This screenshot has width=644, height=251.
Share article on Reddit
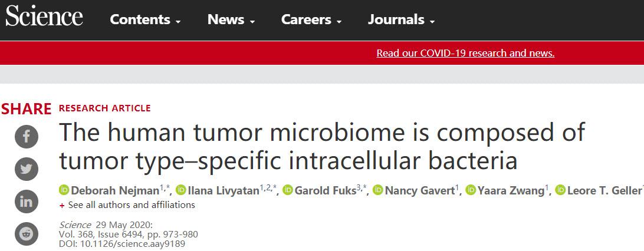click(x=27, y=234)
